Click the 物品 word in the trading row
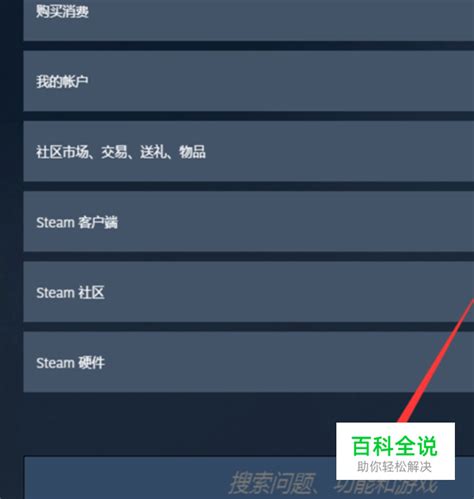Image resolution: width=474 pixels, height=499 pixels. (192, 152)
